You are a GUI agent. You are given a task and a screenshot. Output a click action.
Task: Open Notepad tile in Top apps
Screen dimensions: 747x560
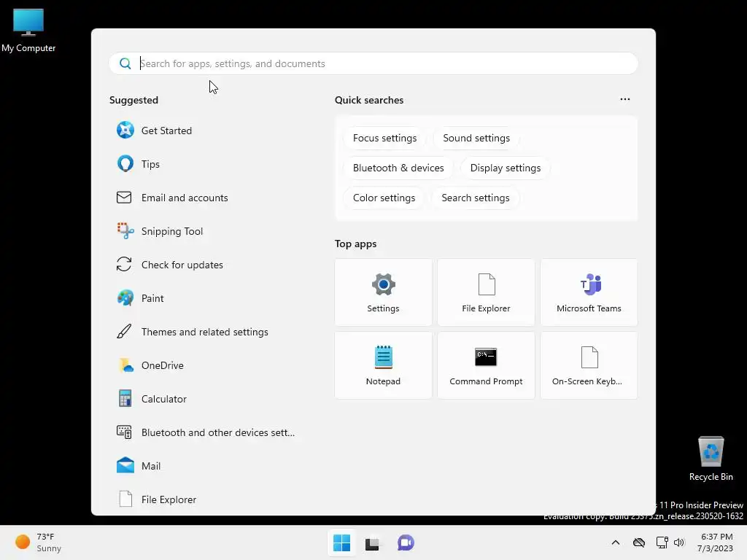383,365
